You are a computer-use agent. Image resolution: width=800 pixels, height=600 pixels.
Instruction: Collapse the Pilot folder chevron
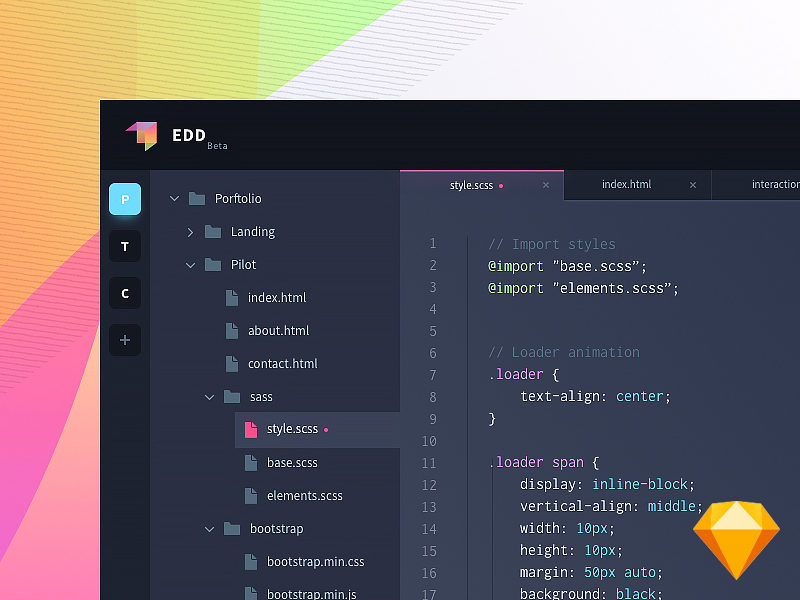click(x=190, y=265)
